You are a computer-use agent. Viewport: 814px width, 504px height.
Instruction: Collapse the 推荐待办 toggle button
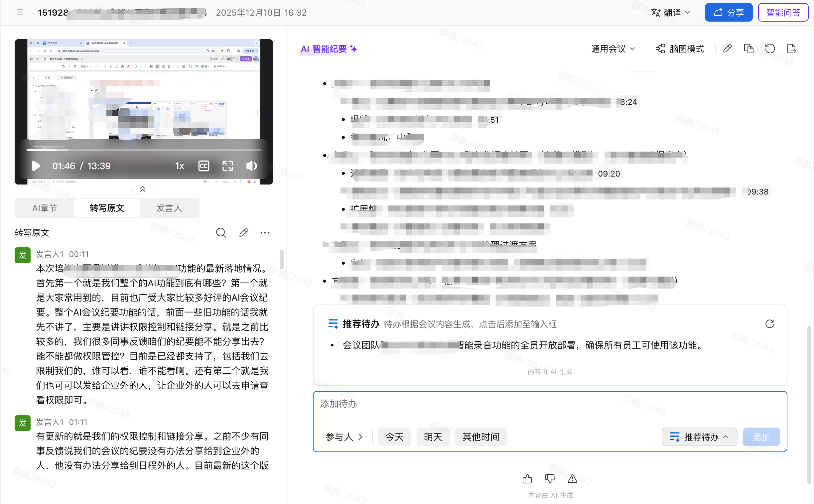tap(699, 437)
